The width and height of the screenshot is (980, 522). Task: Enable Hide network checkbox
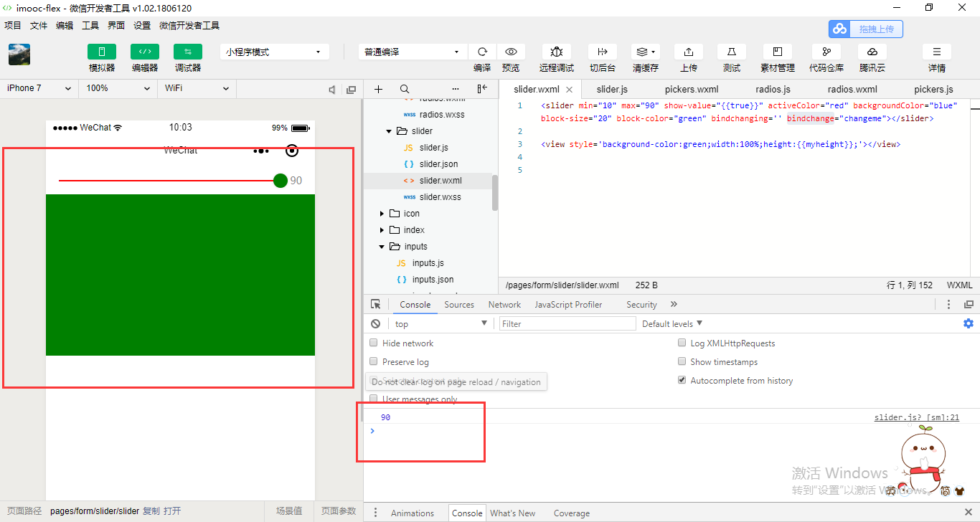(373, 343)
